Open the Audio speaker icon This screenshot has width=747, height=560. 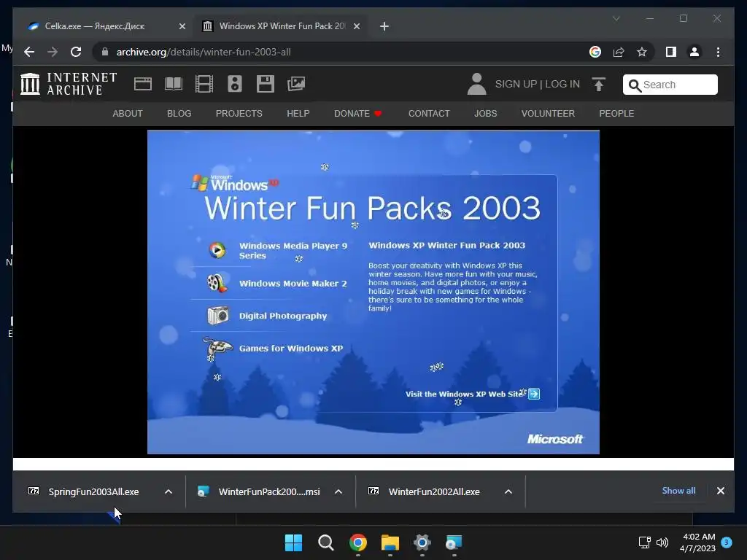[234, 84]
